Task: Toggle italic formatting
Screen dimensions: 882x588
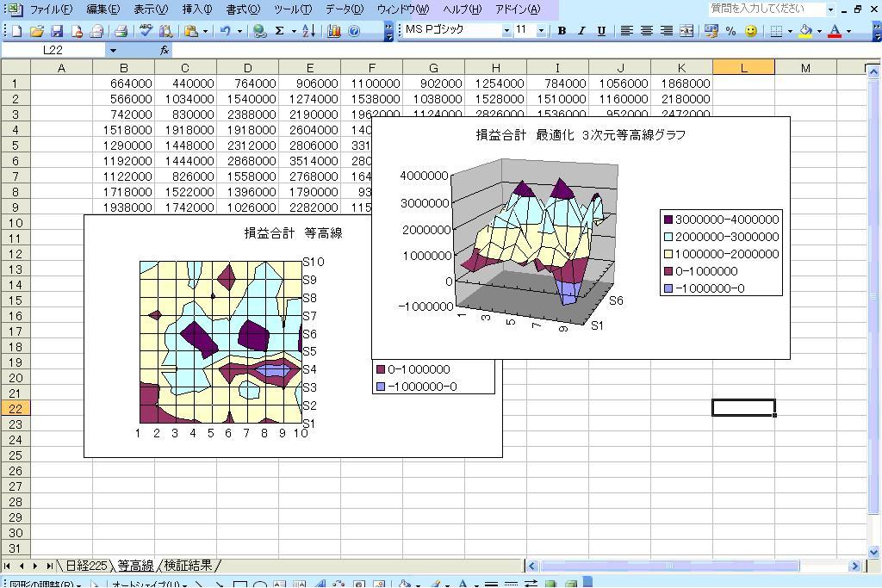Action: (581, 31)
